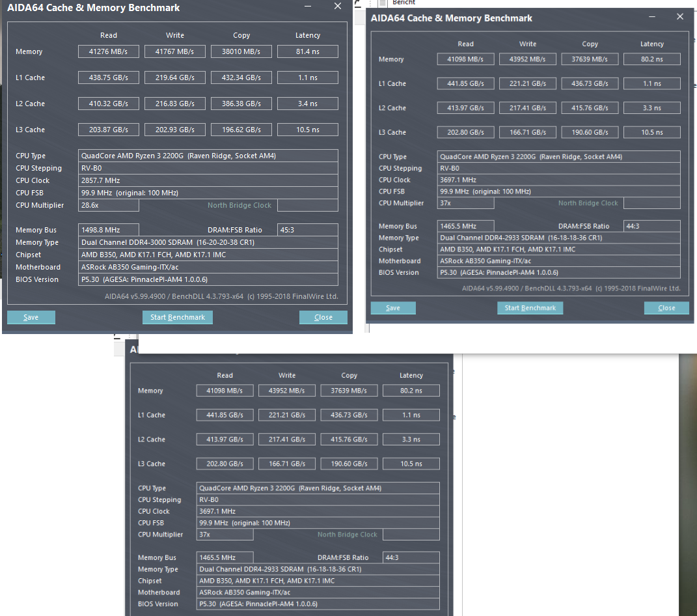Click 415.76 GB/s L2 copy in right window

coord(590,107)
